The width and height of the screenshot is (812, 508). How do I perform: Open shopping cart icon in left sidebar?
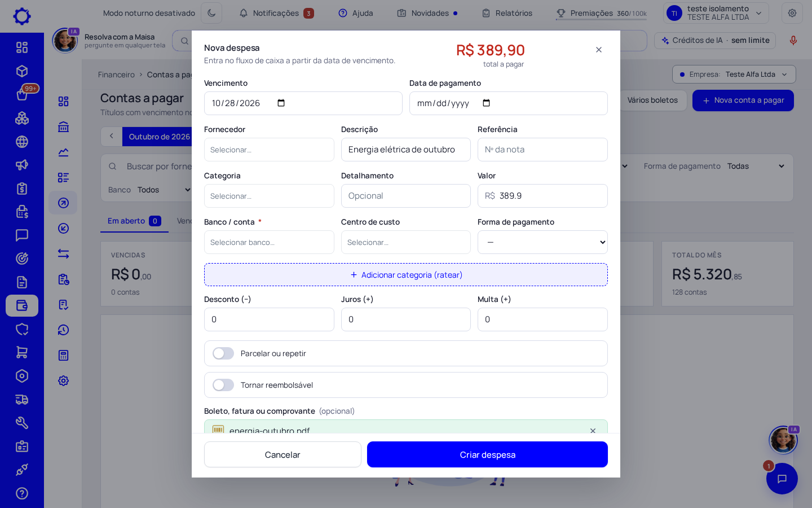22,352
